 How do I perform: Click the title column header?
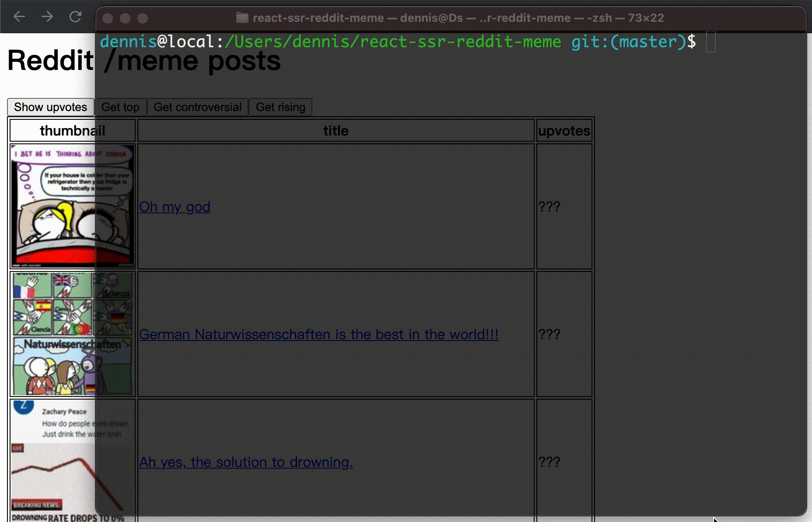[x=336, y=131]
